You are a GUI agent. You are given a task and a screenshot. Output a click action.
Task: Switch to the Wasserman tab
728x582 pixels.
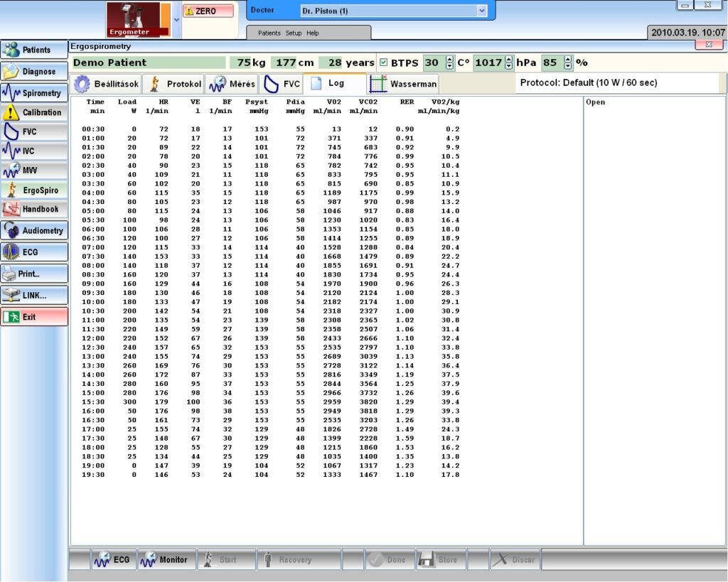(x=403, y=84)
